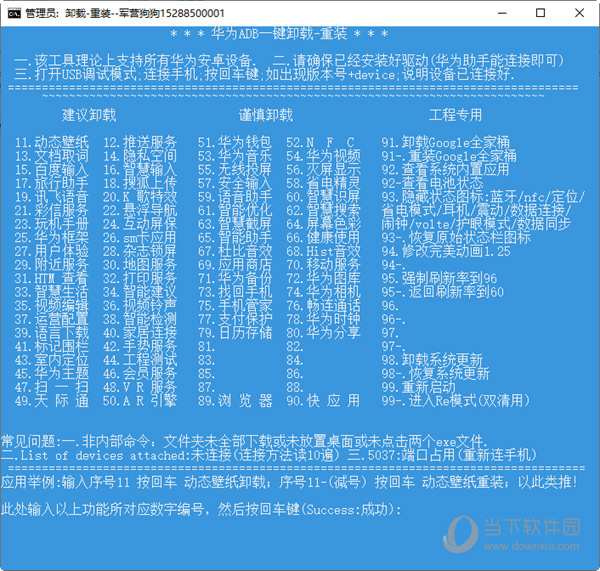Select entry 95.强制刷新率到96
Screen dimensions: 600x571
click(439, 278)
